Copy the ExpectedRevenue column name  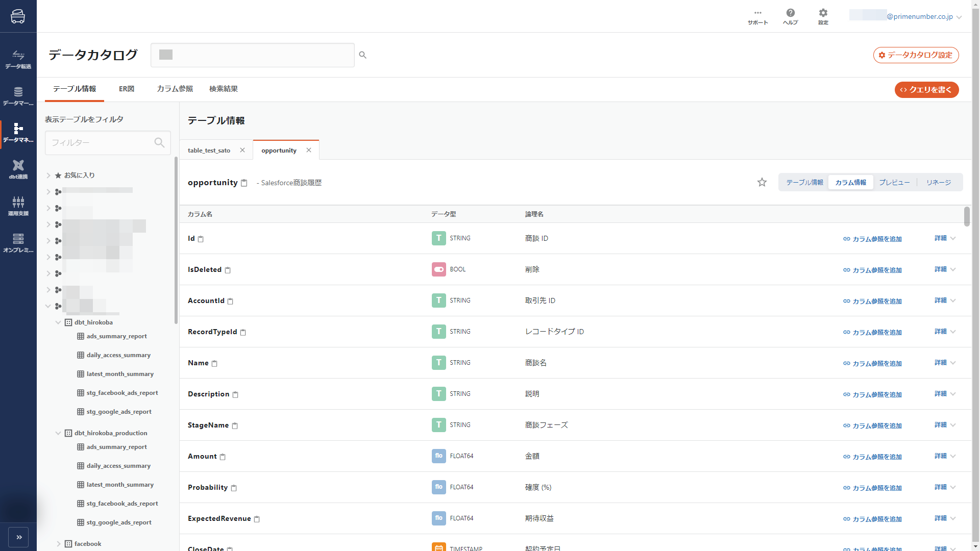tap(257, 519)
